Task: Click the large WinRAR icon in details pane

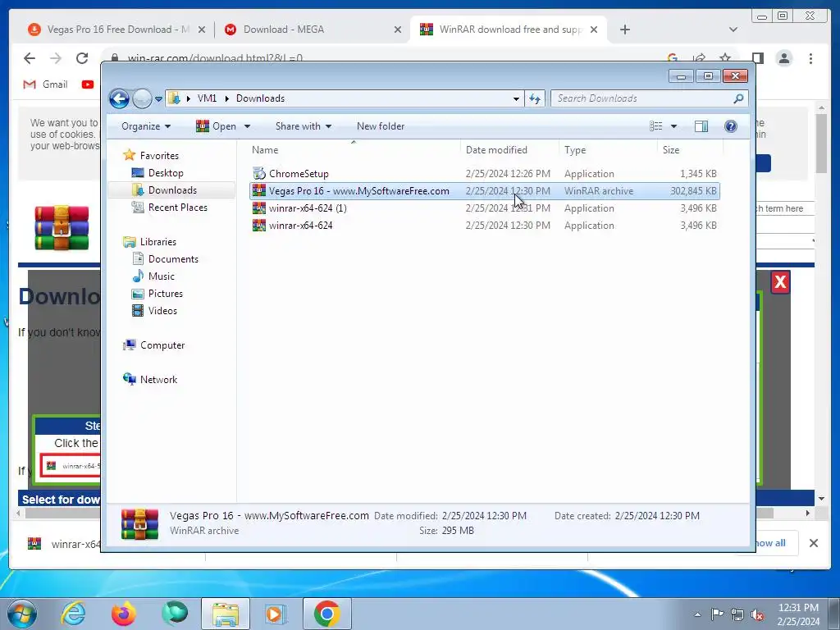Action: pos(139,523)
